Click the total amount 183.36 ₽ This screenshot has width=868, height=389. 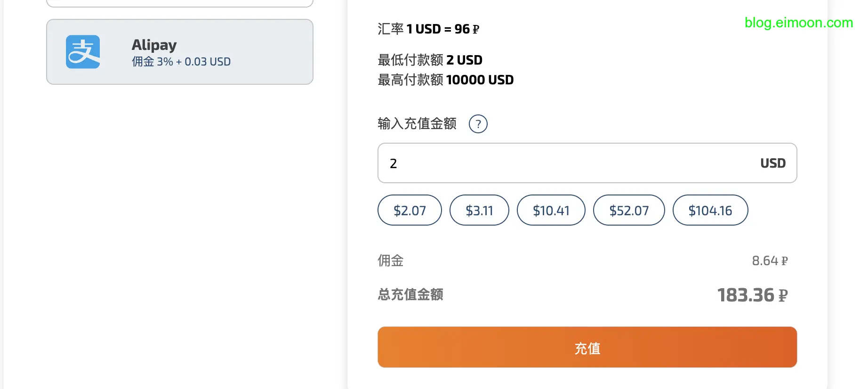752,295
